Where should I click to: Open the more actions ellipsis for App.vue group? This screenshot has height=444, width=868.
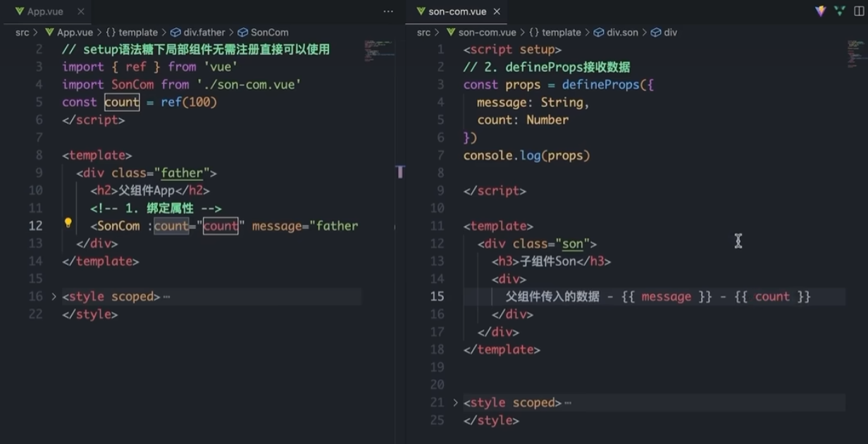(388, 12)
